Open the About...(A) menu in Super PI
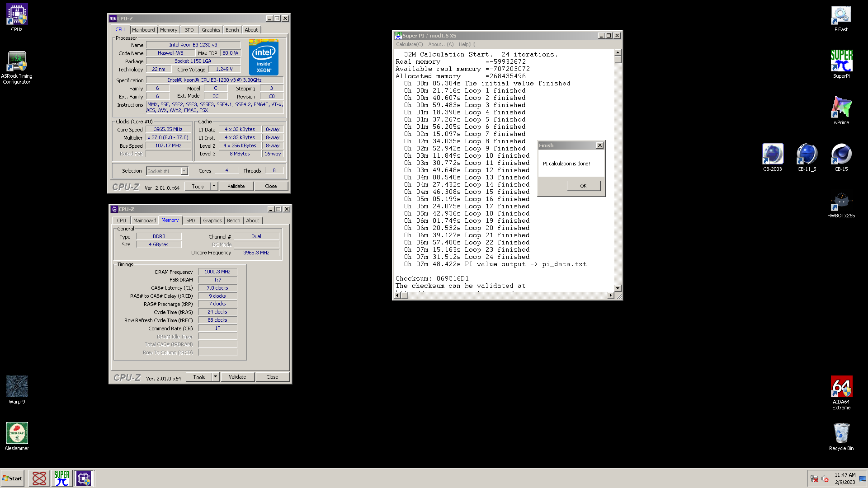This screenshot has width=868, height=488. [441, 44]
